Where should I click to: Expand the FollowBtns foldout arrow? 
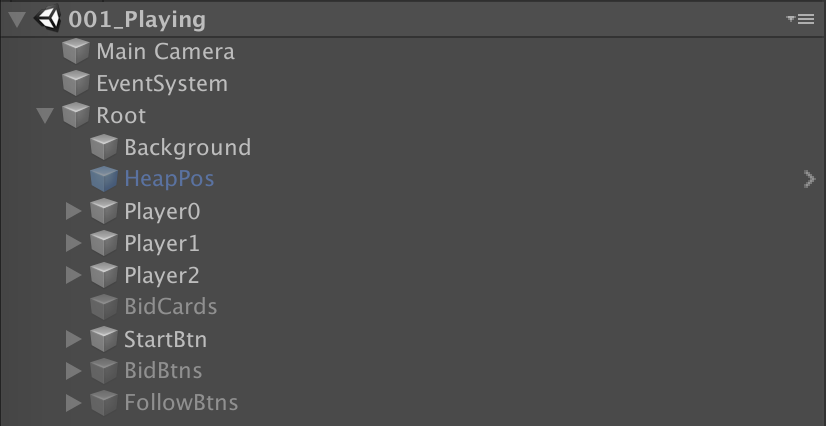click(73, 403)
